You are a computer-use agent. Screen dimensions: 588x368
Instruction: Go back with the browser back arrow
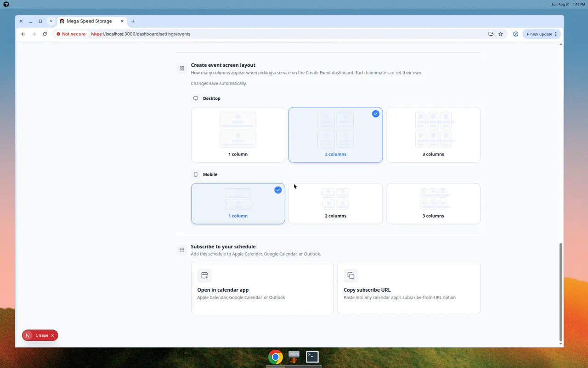(x=23, y=34)
